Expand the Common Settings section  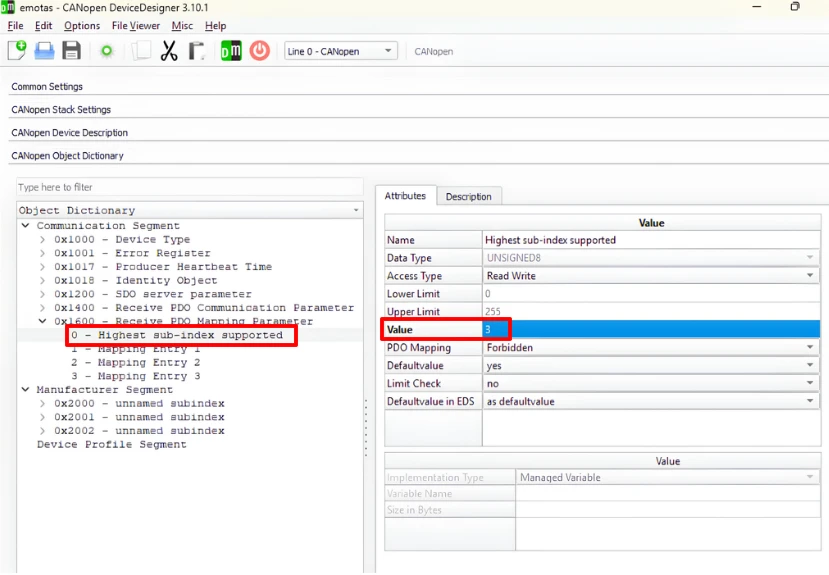tap(47, 87)
